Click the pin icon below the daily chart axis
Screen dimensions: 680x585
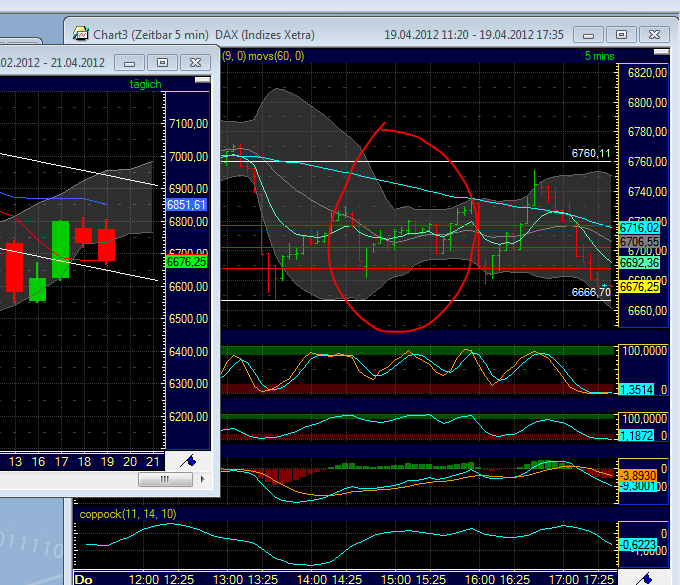click(x=188, y=461)
